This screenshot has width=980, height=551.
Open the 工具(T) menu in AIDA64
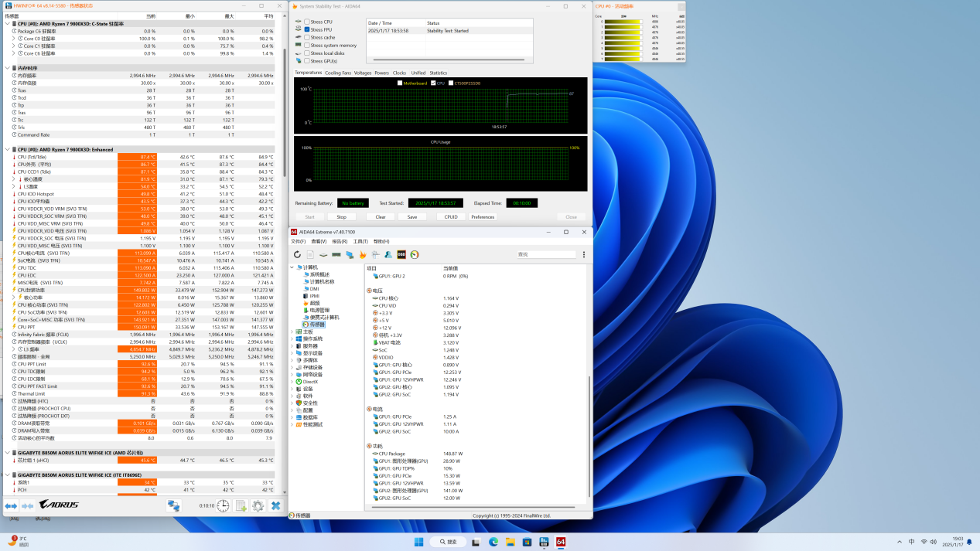pos(360,242)
